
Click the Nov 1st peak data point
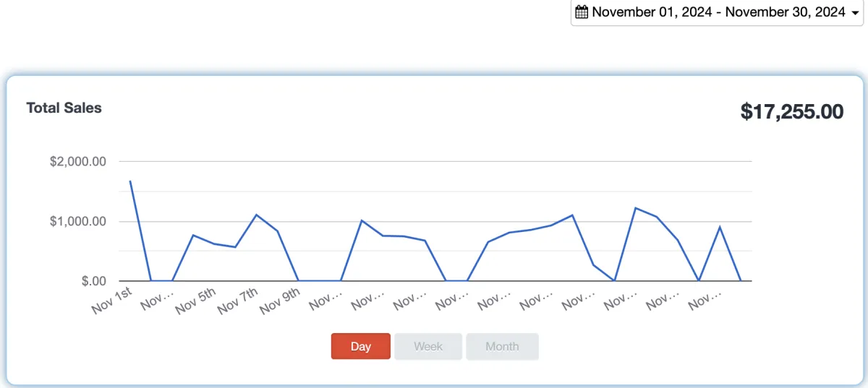130,181
